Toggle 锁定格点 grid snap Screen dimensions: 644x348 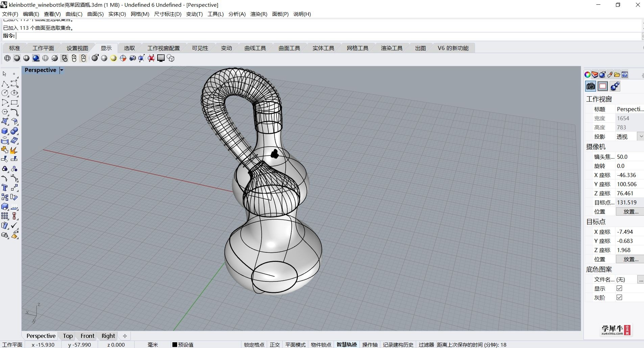click(x=254, y=345)
